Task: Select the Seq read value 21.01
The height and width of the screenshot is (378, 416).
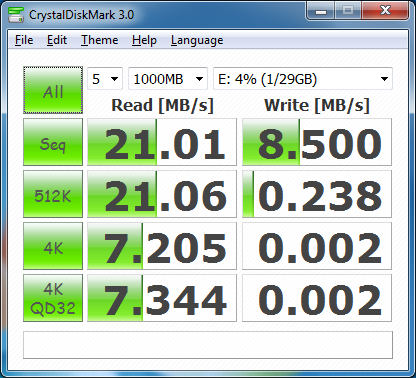Action: (x=162, y=142)
